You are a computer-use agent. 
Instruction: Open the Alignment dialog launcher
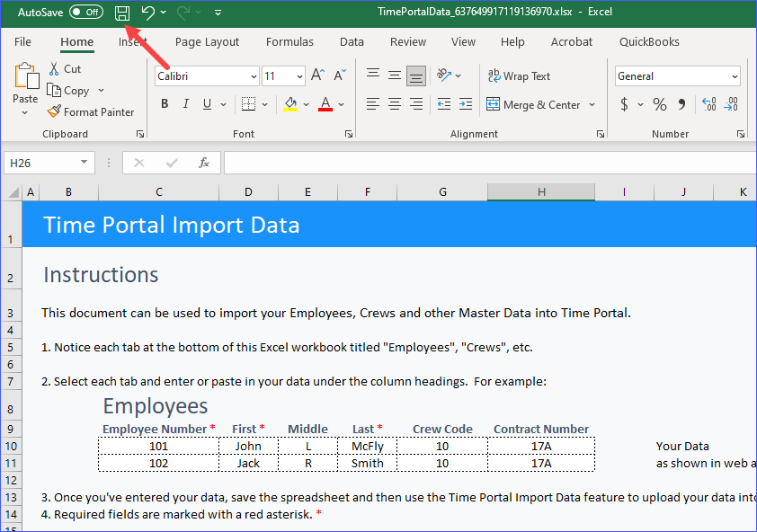coord(600,134)
